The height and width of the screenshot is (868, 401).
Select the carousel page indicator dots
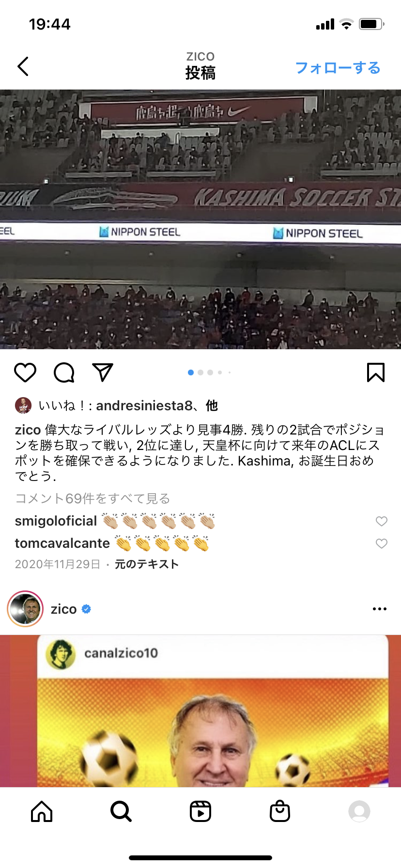pos(209,372)
